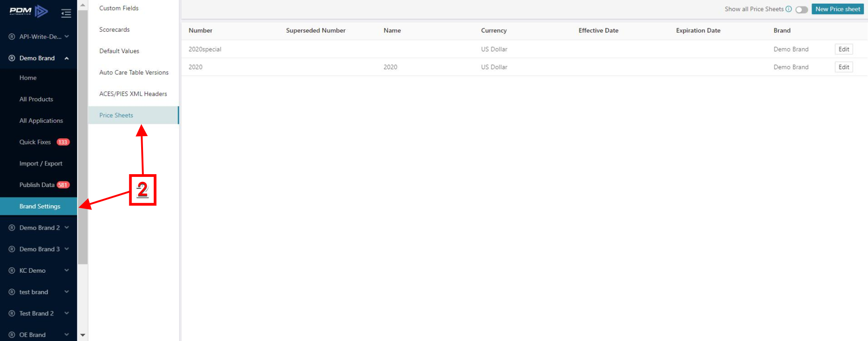The height and width of the screenshot is (341, 868).
Task: Click the name cell reading 2020
Action: [x=390, y=67]
